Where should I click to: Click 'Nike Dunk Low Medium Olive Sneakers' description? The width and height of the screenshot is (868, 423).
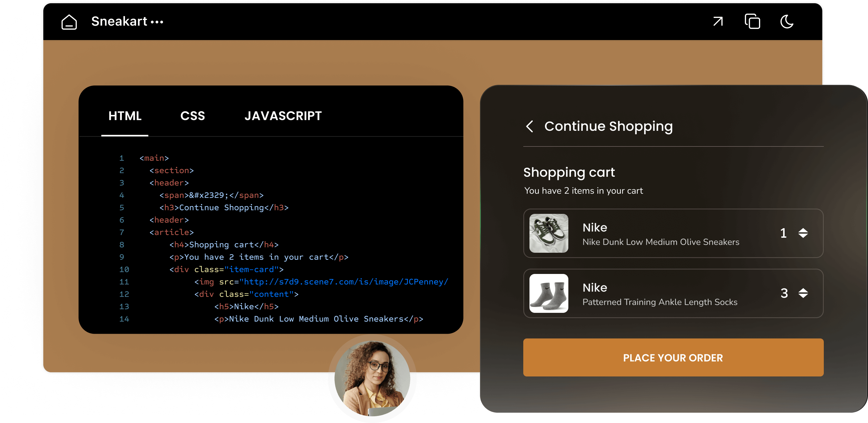tap(661, 242)
